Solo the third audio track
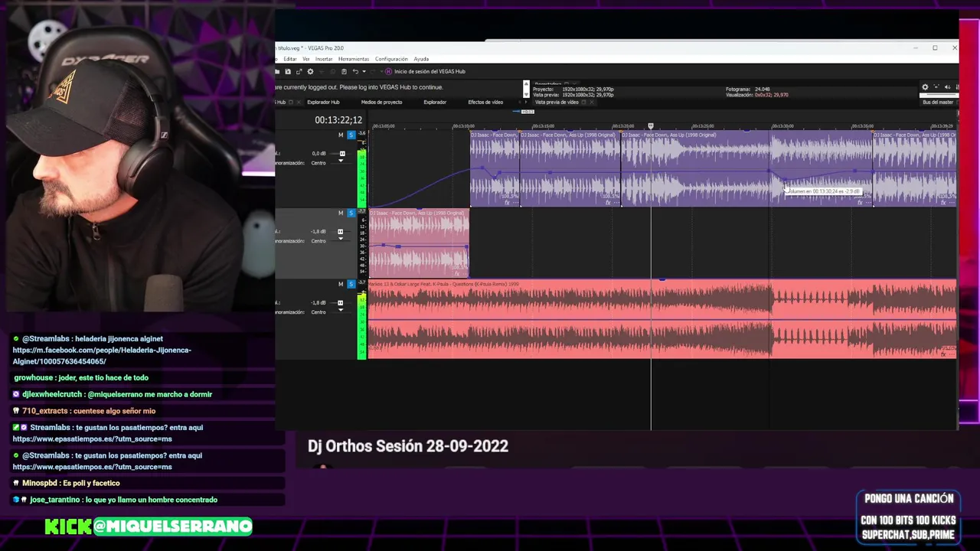The height and width of the screenshot is (551, 980). pyautogui.click(x=351, y=284)
